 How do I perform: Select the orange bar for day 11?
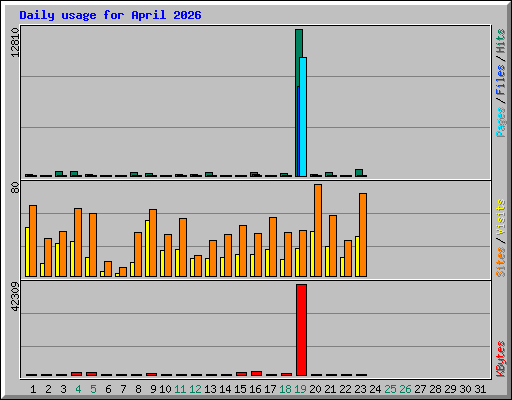[183, 247]
